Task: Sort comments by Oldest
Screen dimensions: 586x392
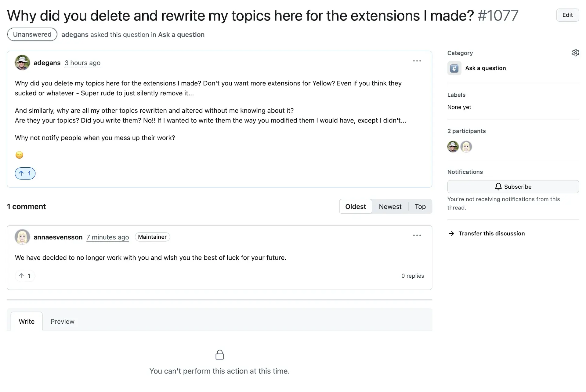Action: point(356,207)
